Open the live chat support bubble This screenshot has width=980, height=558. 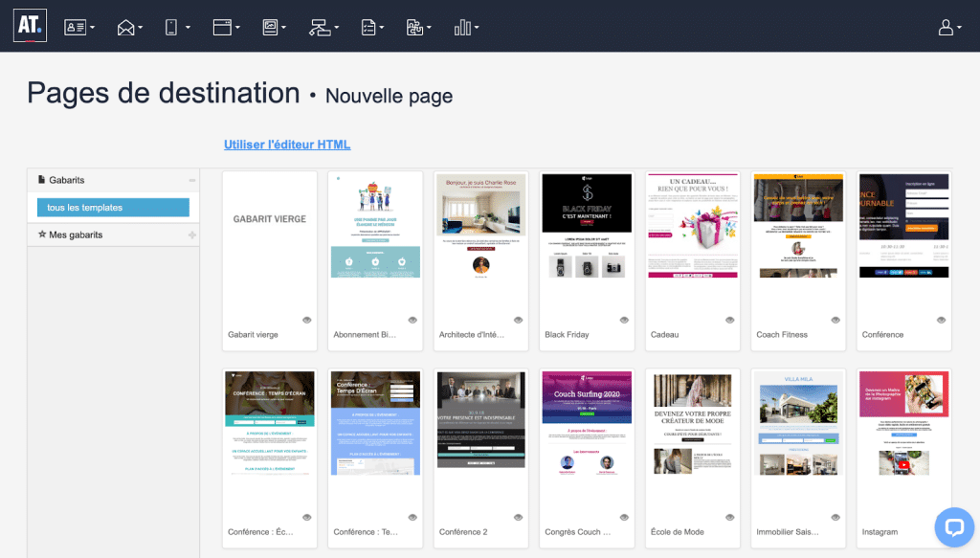953,526
